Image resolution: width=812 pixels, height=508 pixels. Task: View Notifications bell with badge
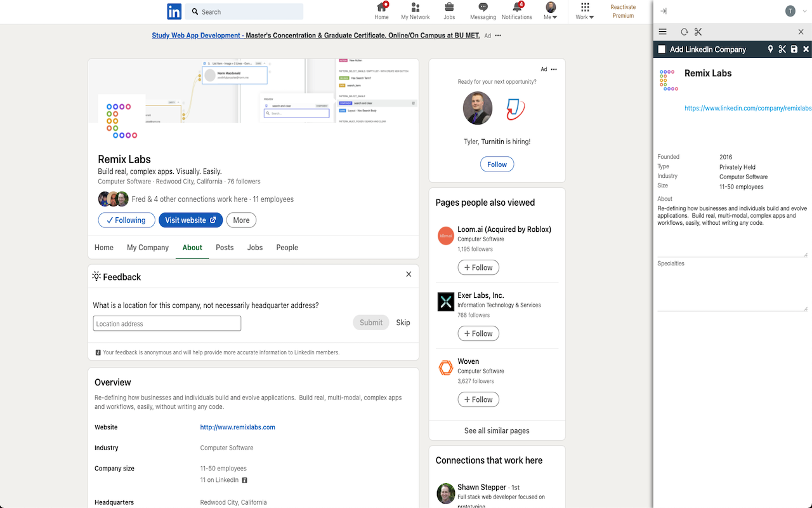pyautogui.click(x=517, y=11)
